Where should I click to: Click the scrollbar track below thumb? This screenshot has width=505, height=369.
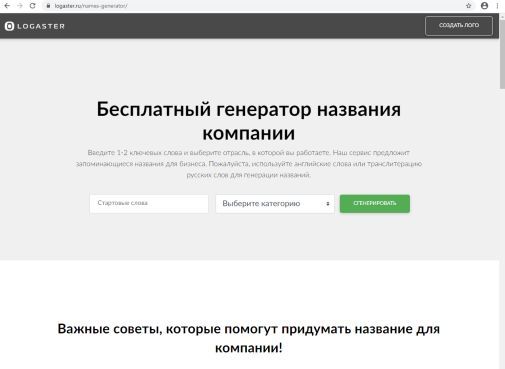[502, 227]
